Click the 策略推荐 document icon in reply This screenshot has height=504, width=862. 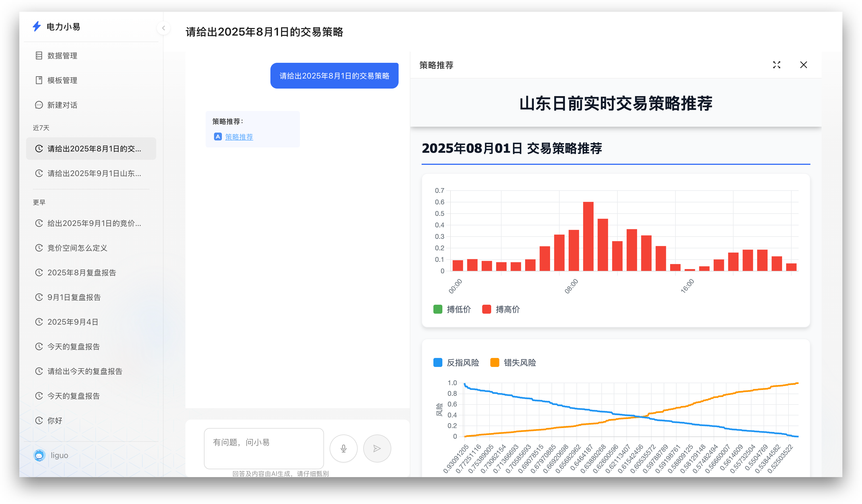pyautogui.click(x=218, y=137)
